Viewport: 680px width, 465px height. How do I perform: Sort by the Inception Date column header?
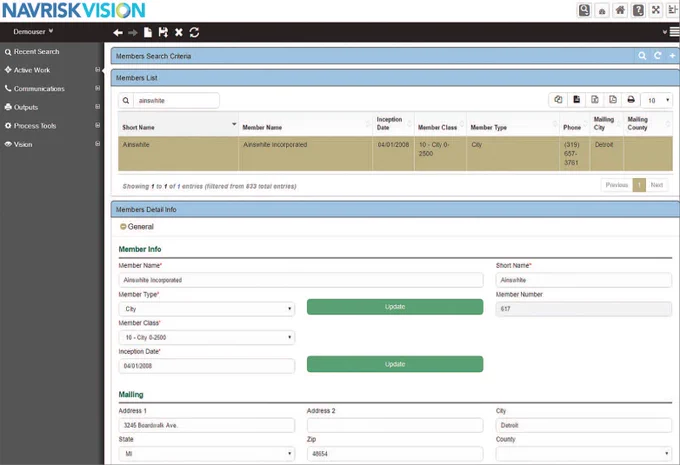pos(394,124)
